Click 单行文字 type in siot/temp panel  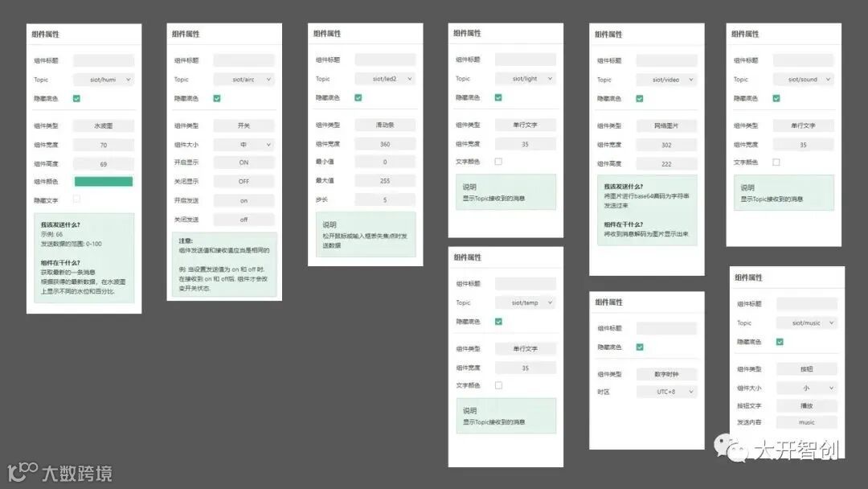(526, 349)
